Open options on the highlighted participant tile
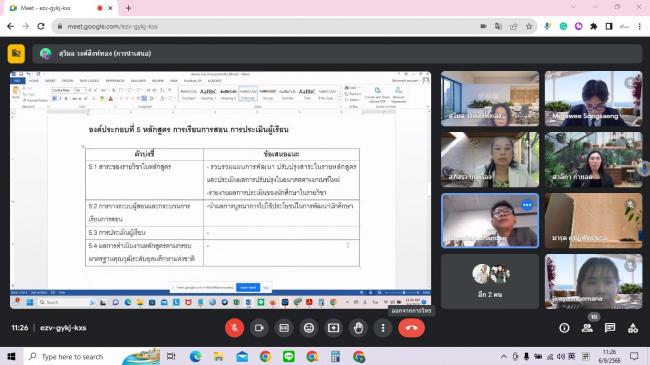 527,205
